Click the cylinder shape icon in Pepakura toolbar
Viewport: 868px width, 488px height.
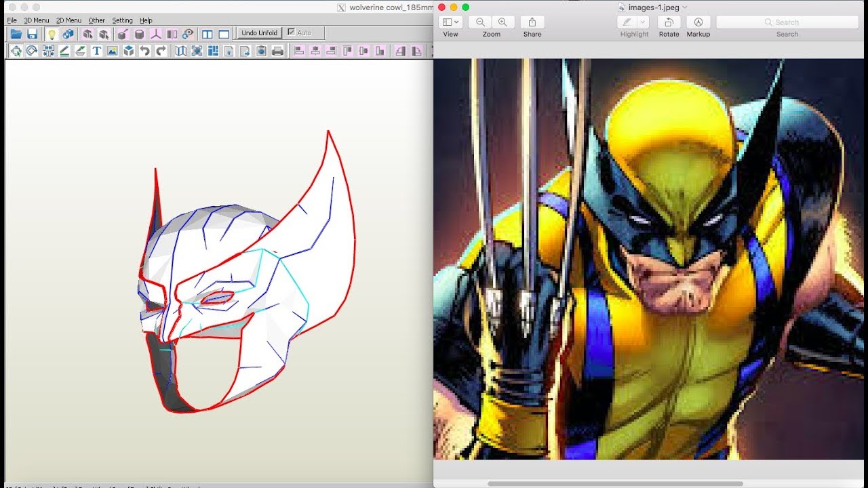pos(139,34)
